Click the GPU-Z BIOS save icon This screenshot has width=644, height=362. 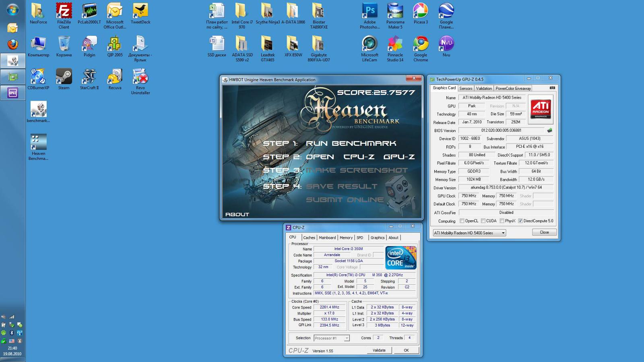coord(549,130)
